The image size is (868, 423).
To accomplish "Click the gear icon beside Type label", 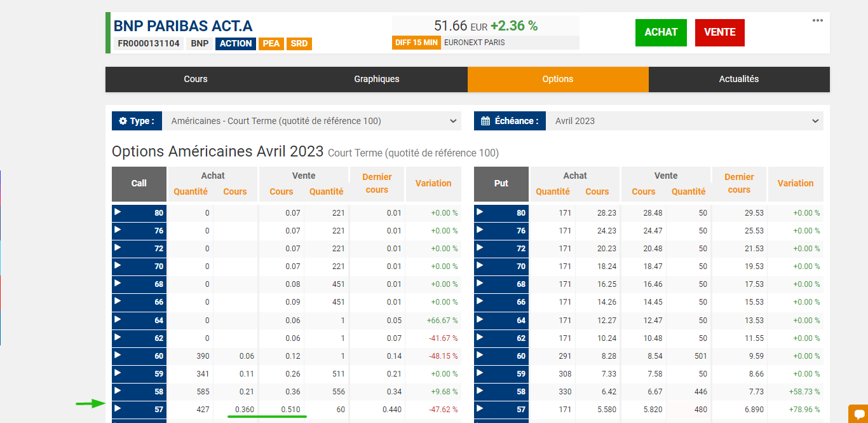I will point(123,121).
